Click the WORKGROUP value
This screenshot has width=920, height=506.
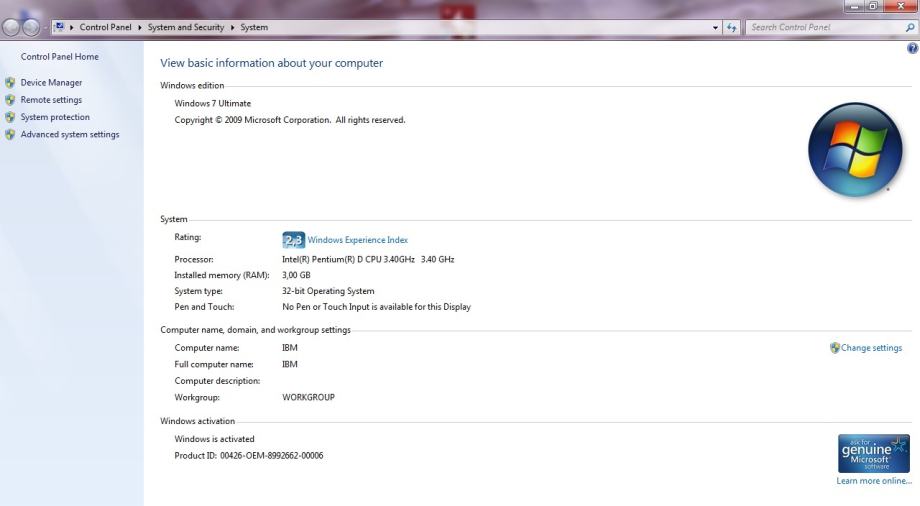click(309, 397)
